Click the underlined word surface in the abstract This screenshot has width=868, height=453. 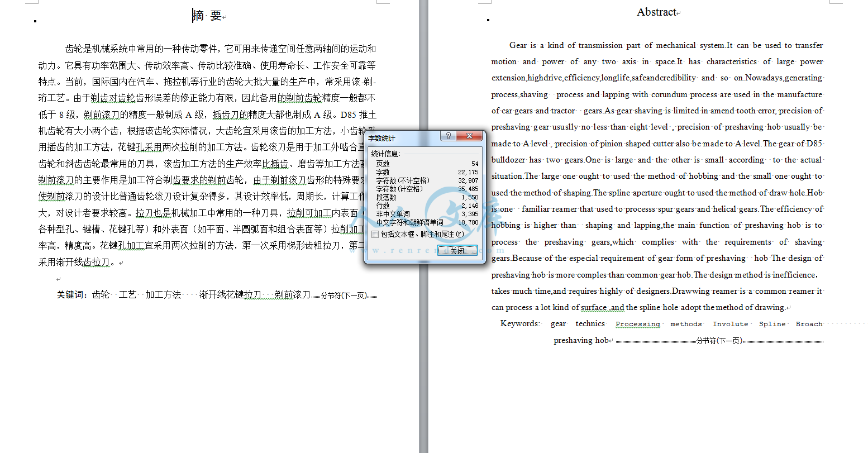point(594,307)
